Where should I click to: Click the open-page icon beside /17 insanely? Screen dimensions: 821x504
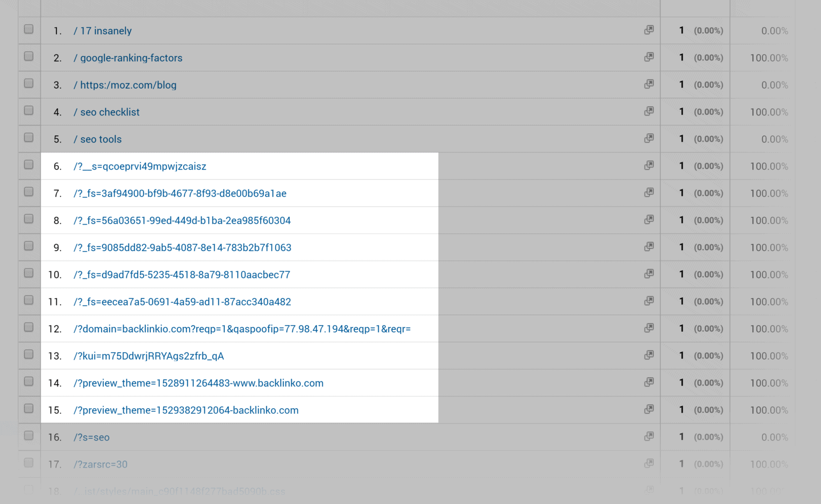pyautogui.click(x=648, y=30)
